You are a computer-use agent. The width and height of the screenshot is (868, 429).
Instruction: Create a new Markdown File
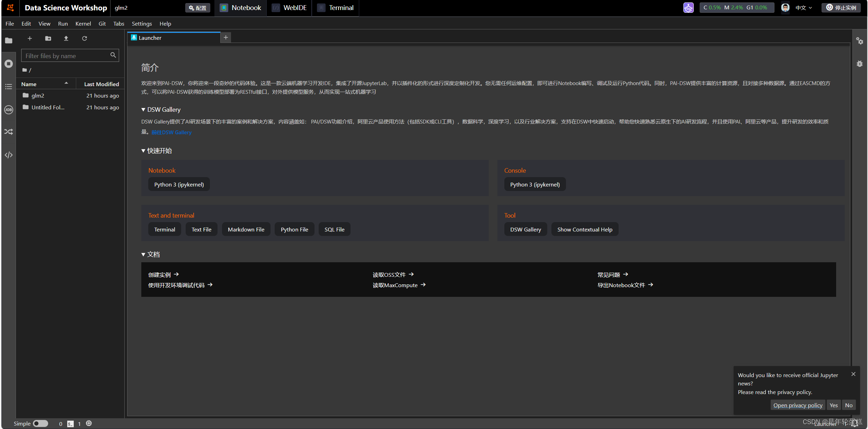pos(246,229)
